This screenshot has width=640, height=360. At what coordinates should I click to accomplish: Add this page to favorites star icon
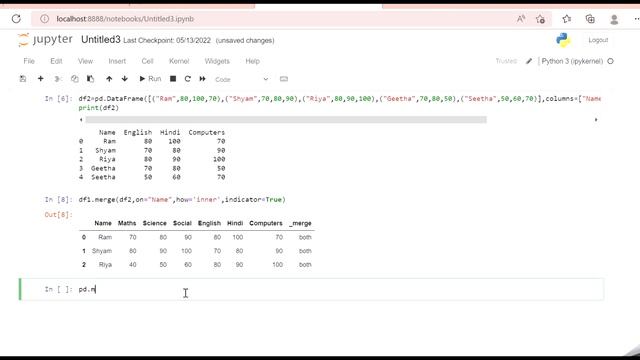point(540,19)
